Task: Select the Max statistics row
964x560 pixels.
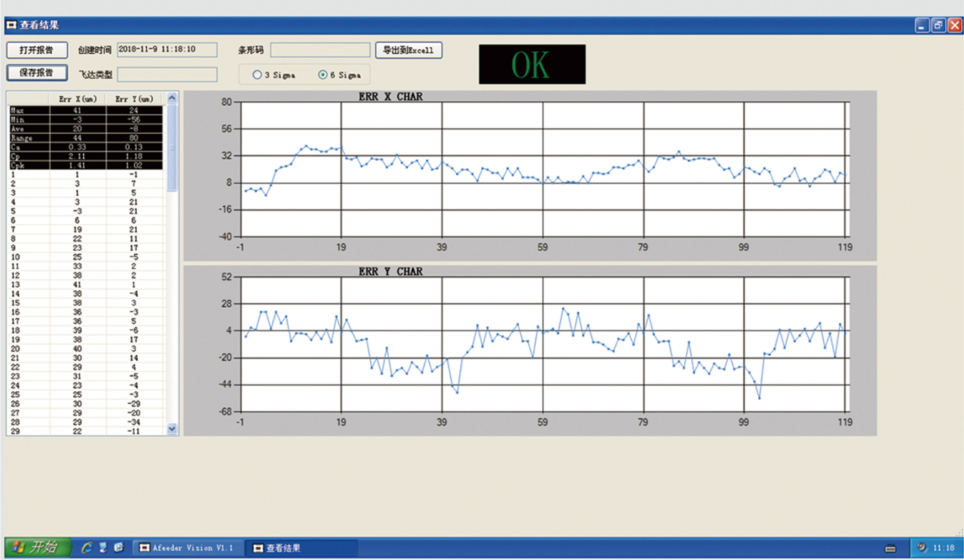Action: pyautogui.click(x=86, y=110)
